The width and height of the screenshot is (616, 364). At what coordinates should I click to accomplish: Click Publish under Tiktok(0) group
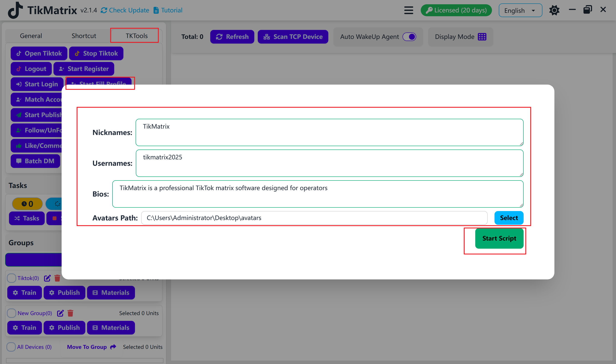(x=64, y=293)
